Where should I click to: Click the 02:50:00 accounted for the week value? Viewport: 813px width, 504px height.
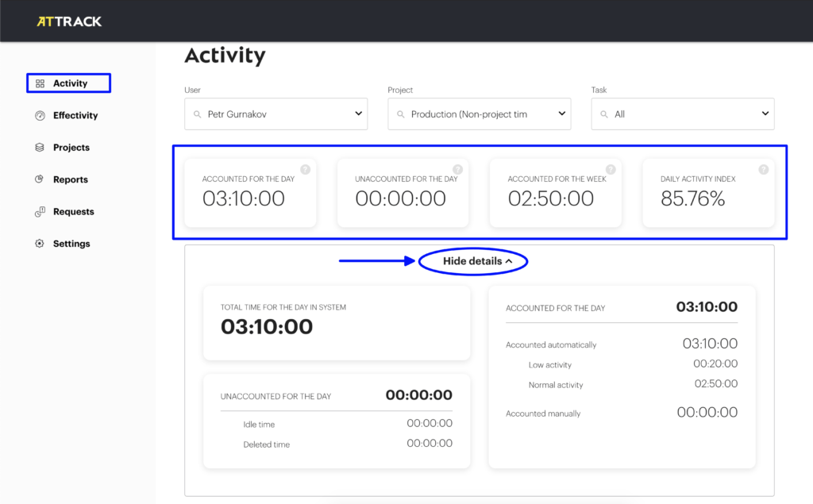[x=551, y=198]
